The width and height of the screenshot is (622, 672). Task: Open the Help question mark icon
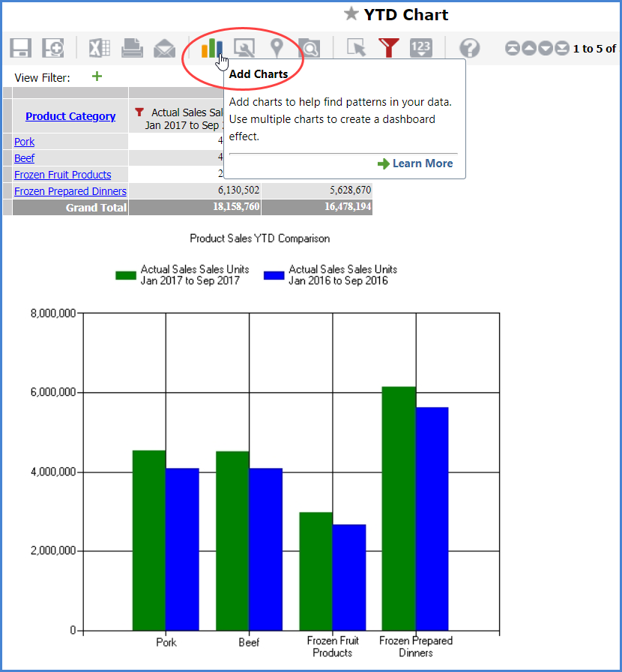point(469,47)
